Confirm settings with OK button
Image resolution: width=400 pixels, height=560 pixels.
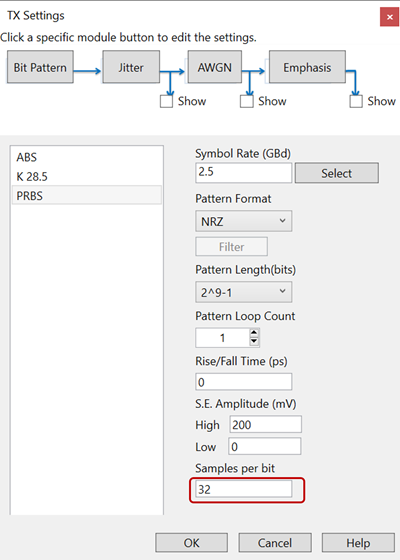(x=191, y=543)
